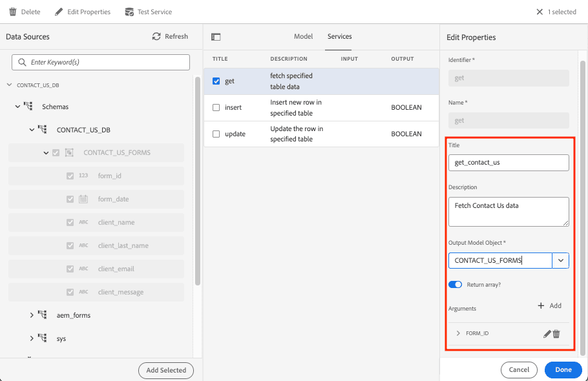
Task: Click the CONTACT_US_DB schema hierarchy icon
Action: point(43,129)
